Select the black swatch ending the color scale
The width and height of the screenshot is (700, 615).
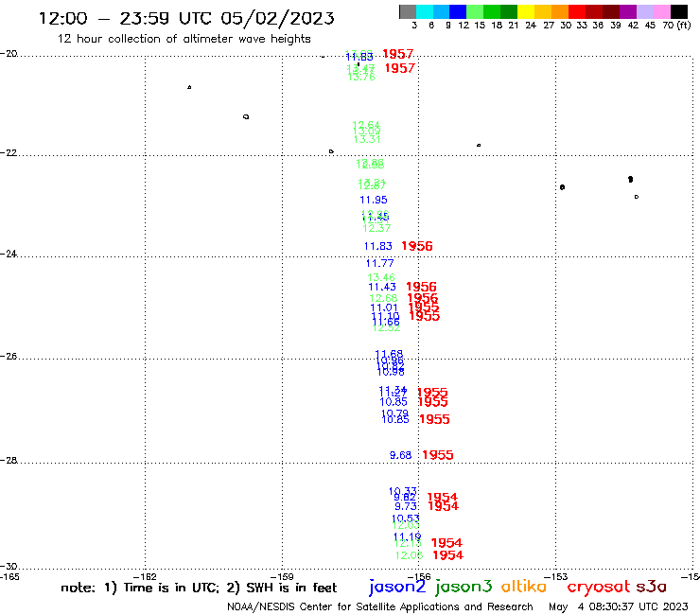click(678, 11)
